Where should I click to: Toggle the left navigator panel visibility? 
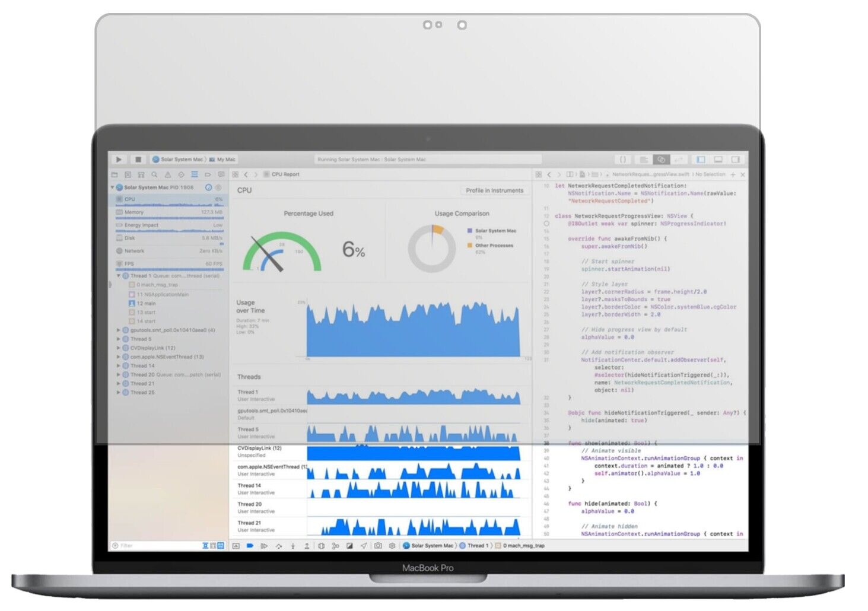click(x=701, y=160)
